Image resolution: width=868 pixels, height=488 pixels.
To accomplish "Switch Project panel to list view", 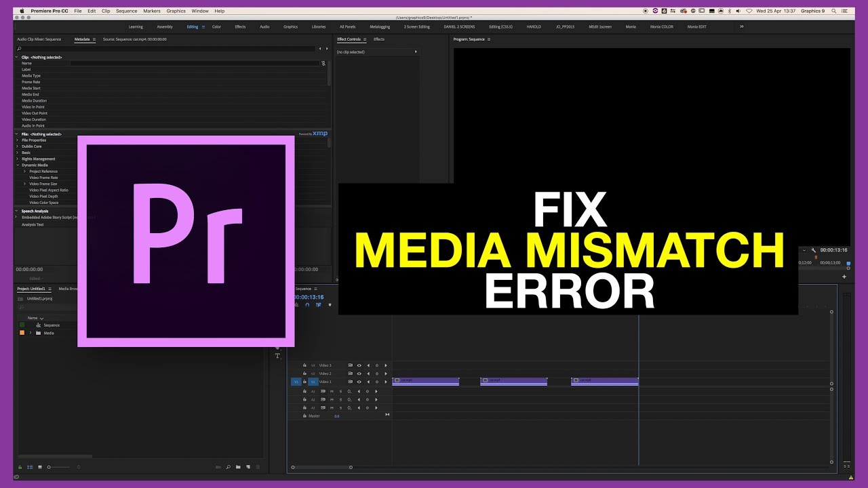I will tap(31, 467).
